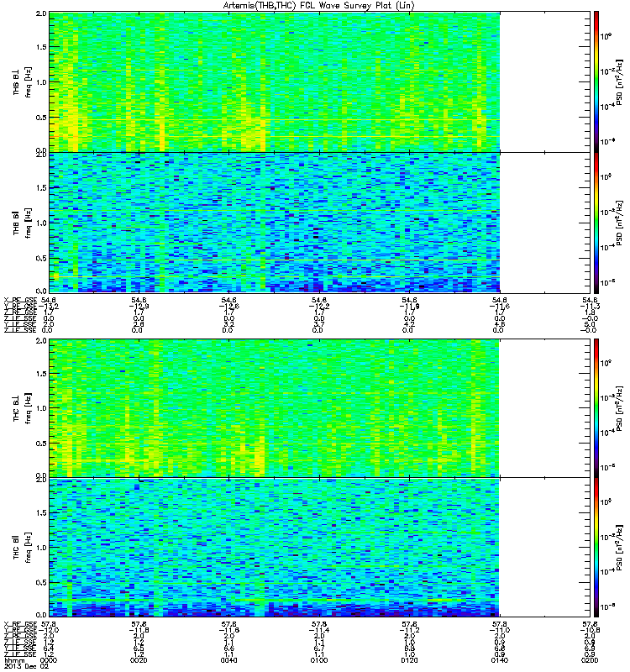Click the '2013 Dec 02' date label
The image size is (630, 672).
[x=26, y=666]
